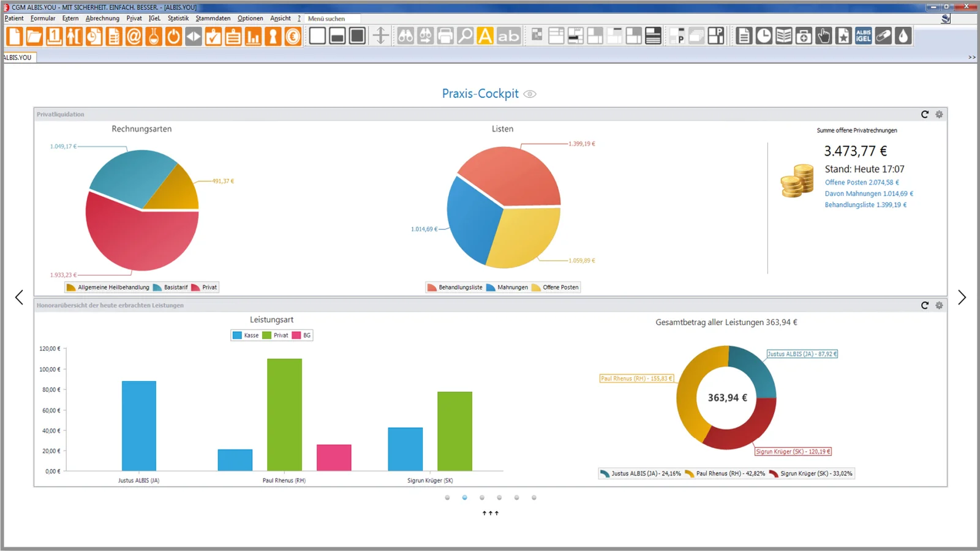Open the first aid kit icon
The width and height of the screenshot is (980, 551).
click(804, 36)
